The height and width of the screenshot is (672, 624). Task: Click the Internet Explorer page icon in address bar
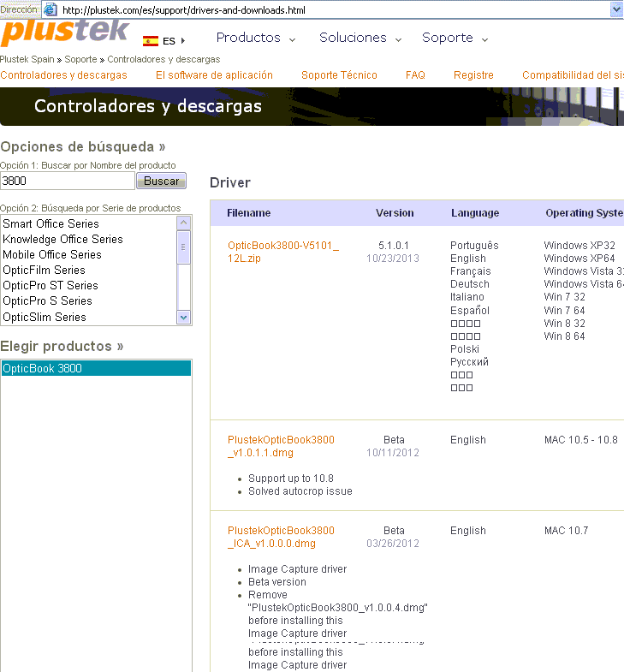coord(51,9)
